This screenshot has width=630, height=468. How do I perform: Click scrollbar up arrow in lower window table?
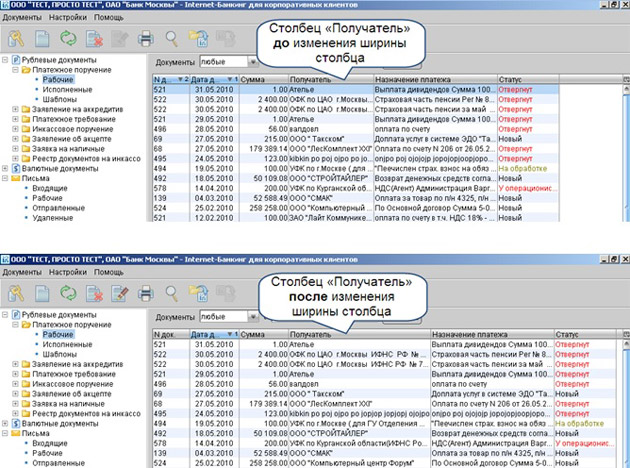point(626,344)
